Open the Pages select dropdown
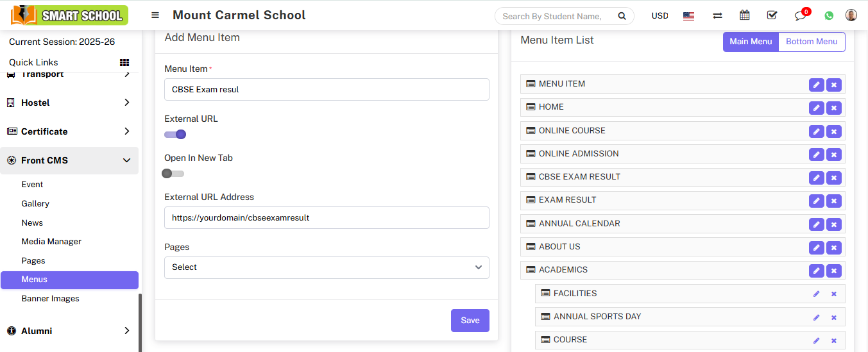 pos(327,267)
